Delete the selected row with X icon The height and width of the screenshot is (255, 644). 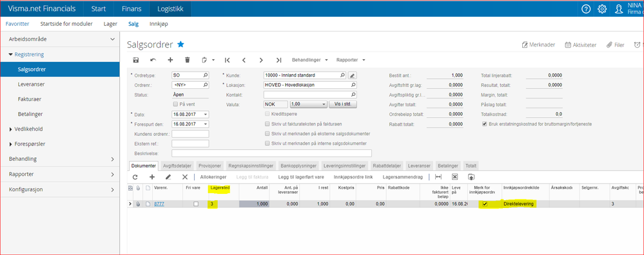[x=185, y=177]
